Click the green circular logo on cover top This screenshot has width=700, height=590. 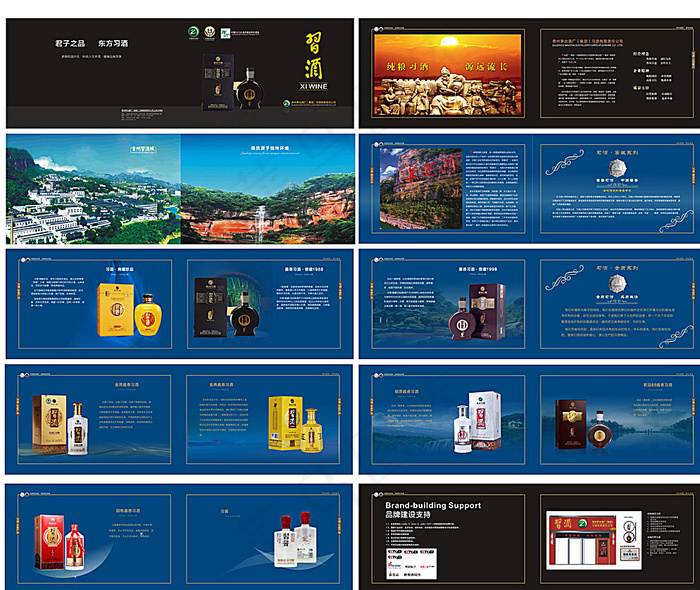[193, 32]
